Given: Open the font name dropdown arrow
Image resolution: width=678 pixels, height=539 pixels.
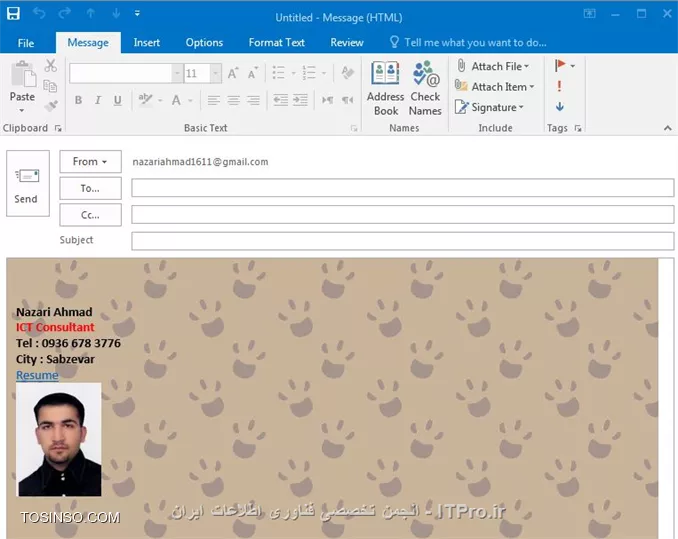Looking at the screenshot, I should [x=177, y=73].
